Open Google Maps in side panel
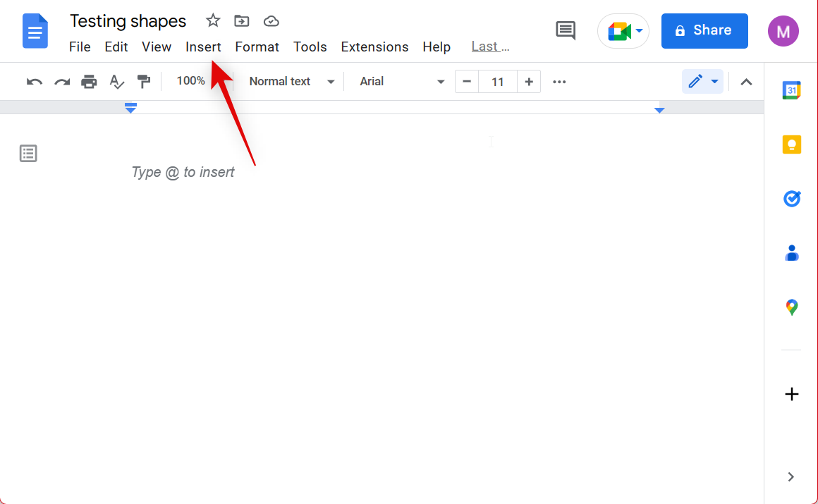818x504 pixels. point(791,307)
